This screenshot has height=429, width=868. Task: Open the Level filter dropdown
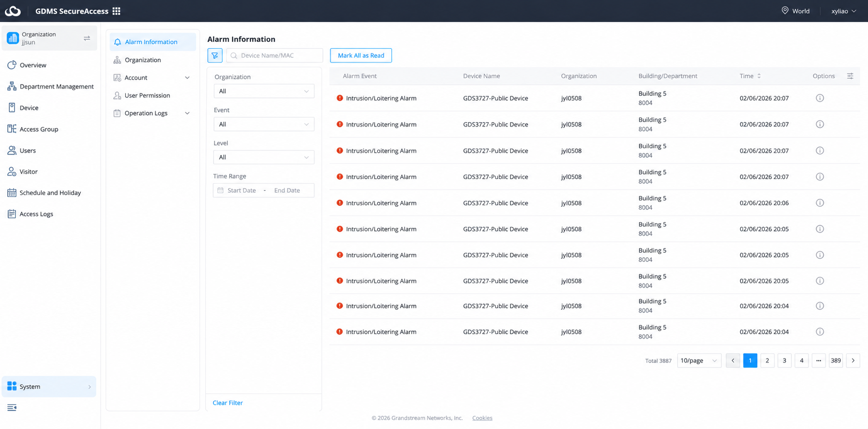point(264,157)
